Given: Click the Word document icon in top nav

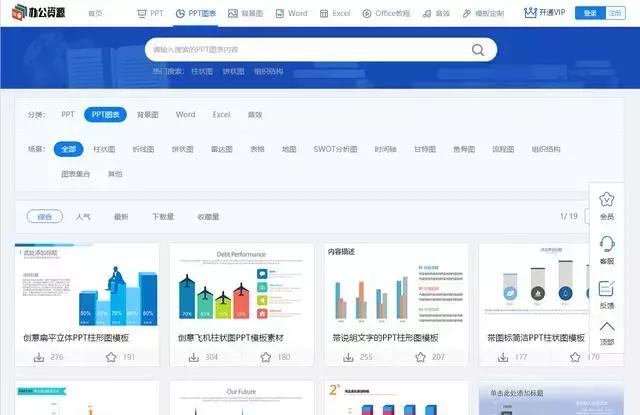Looking at the screenshot, I should tap(280, 13).
